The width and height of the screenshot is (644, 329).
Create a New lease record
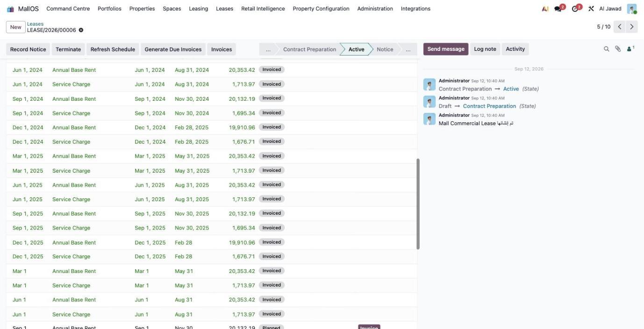point(16,27)
